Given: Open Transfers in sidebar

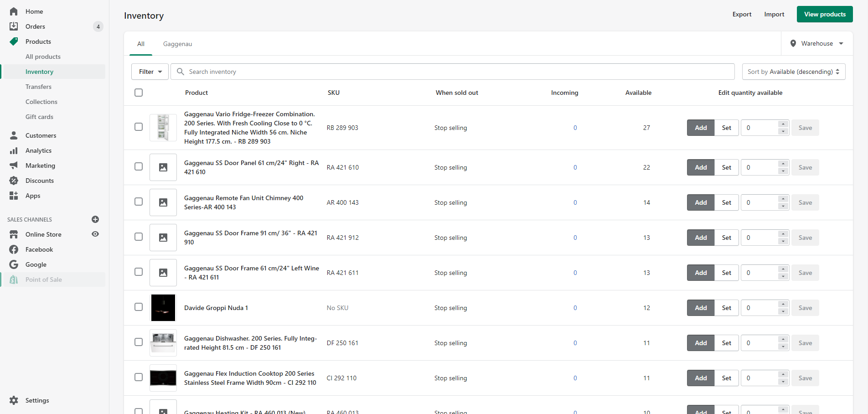Looking at the screenshot, I should pyautogui.click(x=38, y=87).
